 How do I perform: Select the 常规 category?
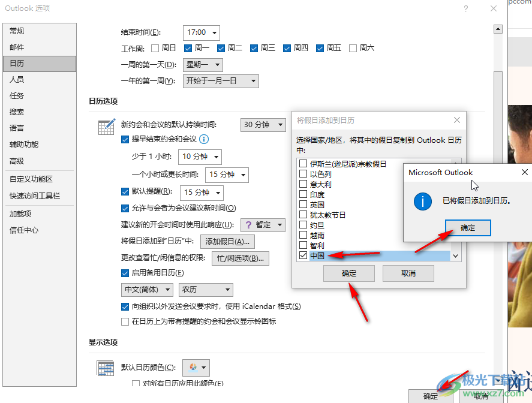pyautogui.click(x=40, y=31)
